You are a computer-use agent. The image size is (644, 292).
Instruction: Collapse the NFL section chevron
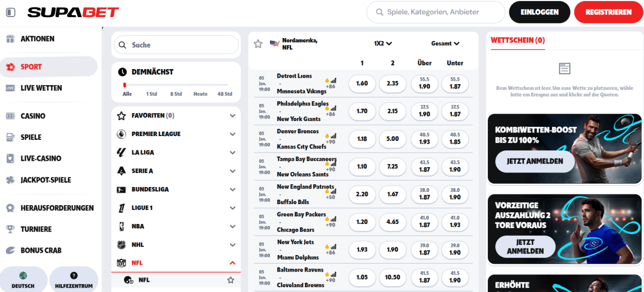(x=232, y=263)
